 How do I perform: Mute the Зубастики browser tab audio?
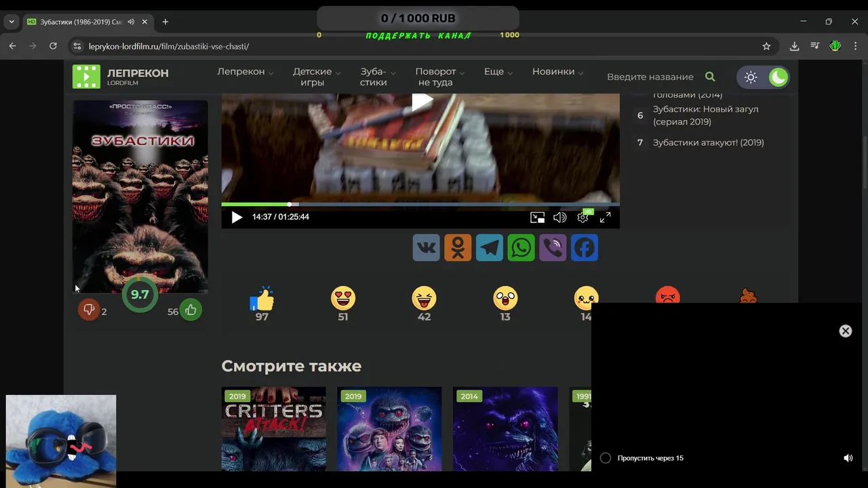coord(131,22)
